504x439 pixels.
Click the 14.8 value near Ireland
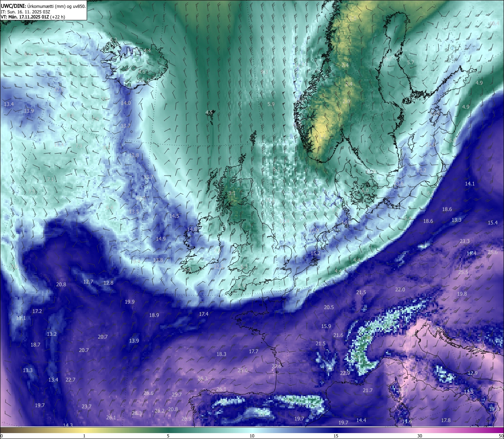coord(192,229)
